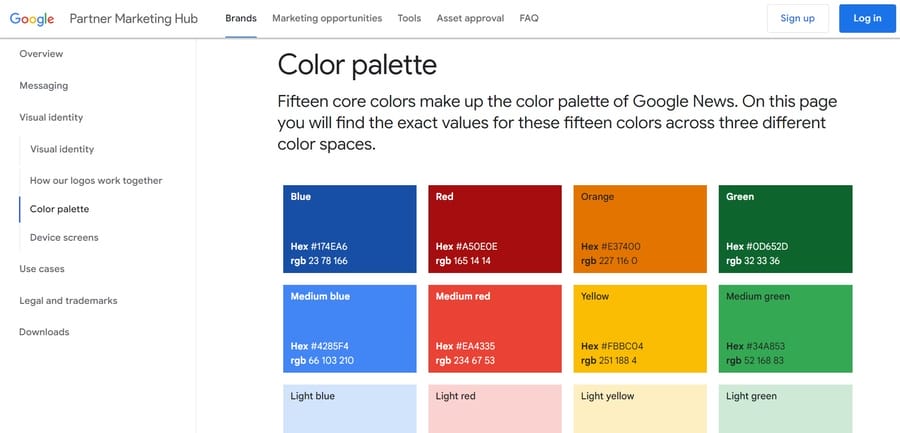Click hex value #34A853
This screenshot has height=433, width=900.
(766, 346)
